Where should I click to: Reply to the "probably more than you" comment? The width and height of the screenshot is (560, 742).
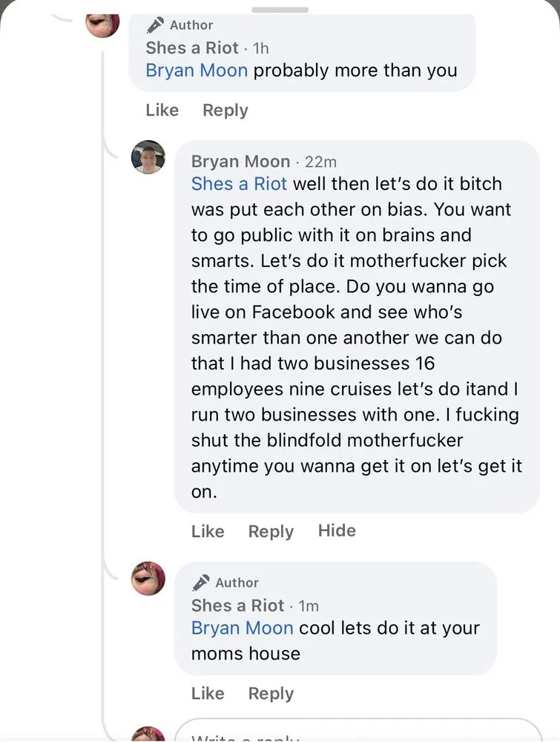click(x=225, y=110)
